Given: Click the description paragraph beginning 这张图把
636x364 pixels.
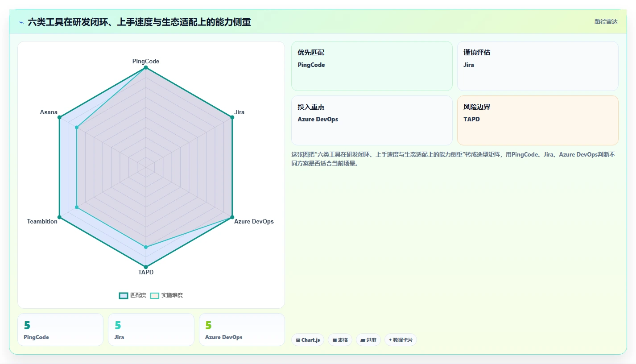Looking at the screenshot, I should (453, 159).
